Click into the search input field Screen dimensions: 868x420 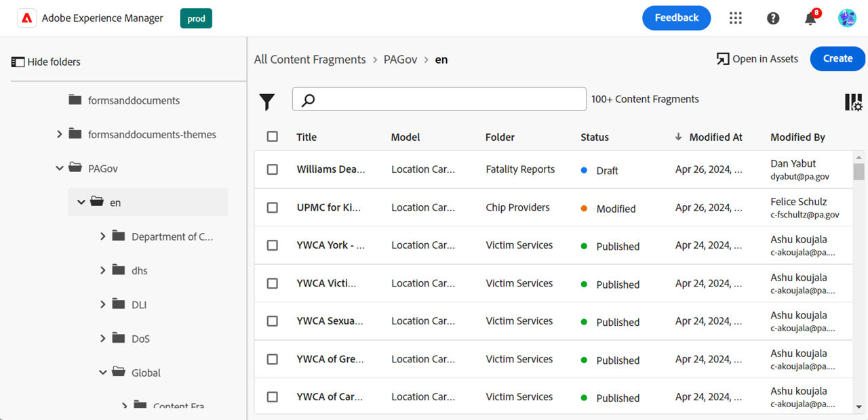439,99
